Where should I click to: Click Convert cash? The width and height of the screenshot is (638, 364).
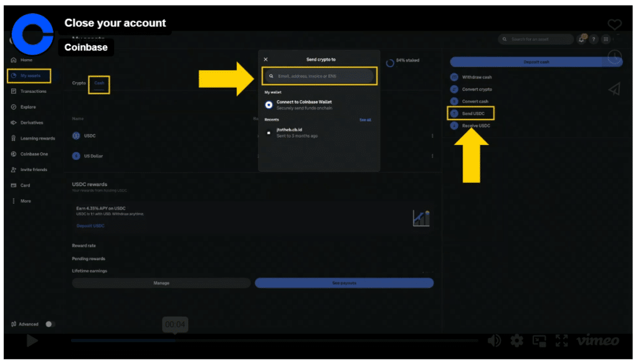tap(470, 101)
